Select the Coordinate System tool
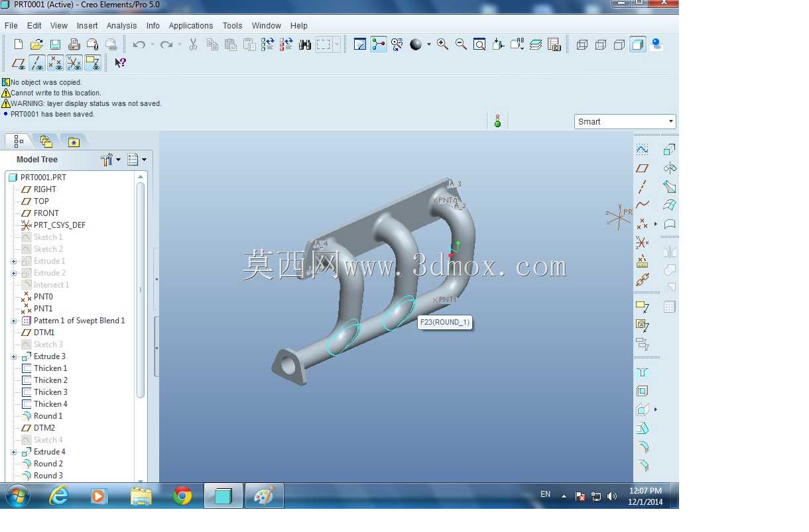This screenshot has height=532, width=809. click(642, 242)
